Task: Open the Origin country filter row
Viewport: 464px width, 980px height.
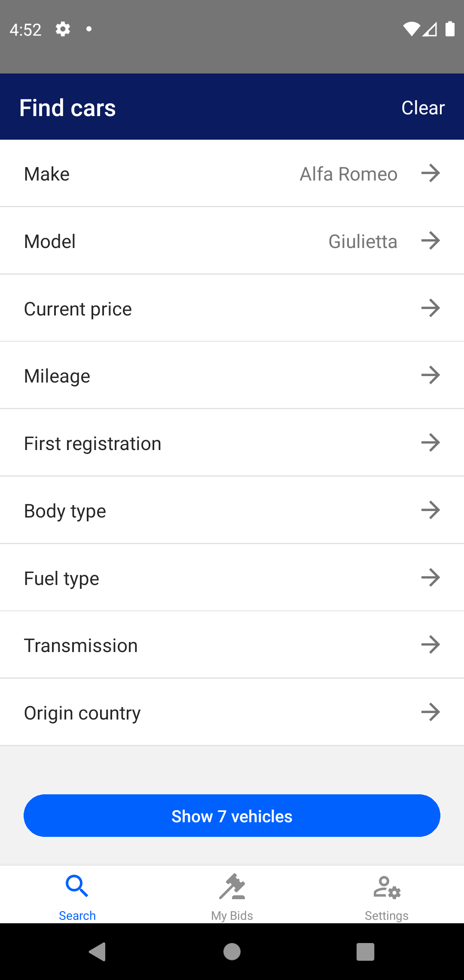Action: (232, 712)
